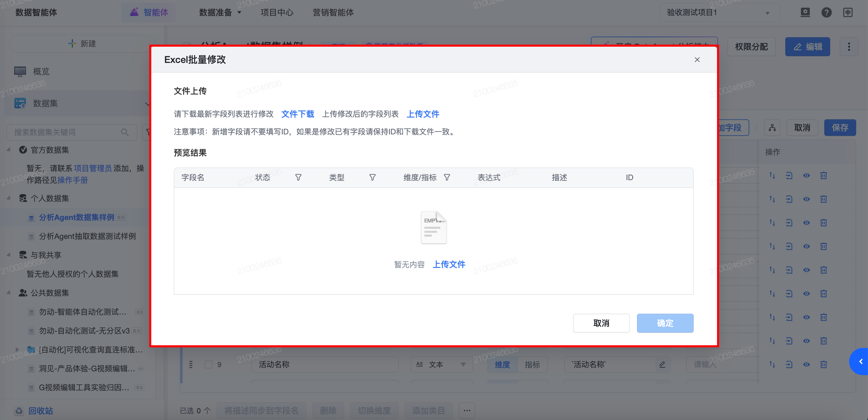This screenshot has height=420, width=868.
Task: Click the edit pencil in the 活动名称 expression
Action: point(662,364)
